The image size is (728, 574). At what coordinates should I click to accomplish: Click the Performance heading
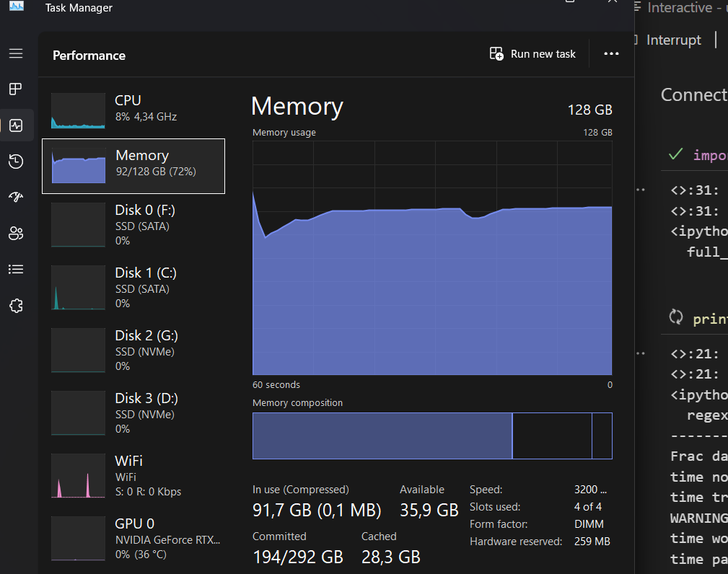tap(89, 56)
